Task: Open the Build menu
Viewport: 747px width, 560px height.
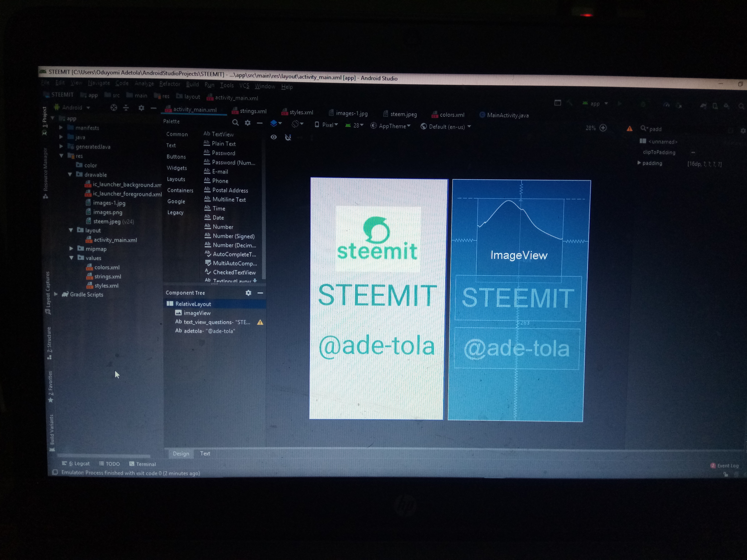Action: click(x=192, y=84)
